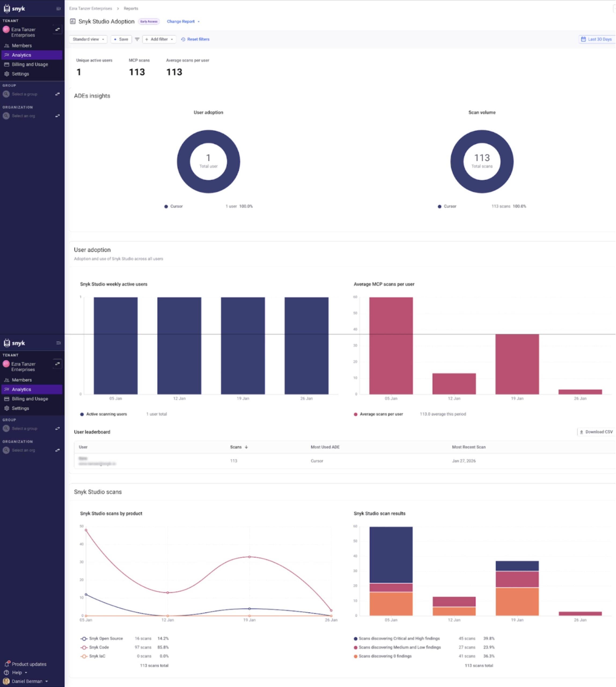
Task: Open the Add filter dropdown
Action: pyautogui.click(x=159, y=39)
